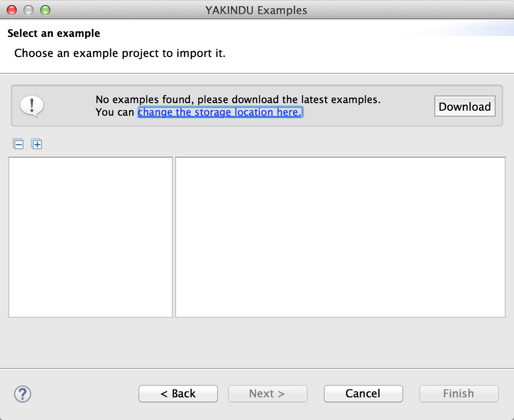Zoom the window with the green button
The height and width of the screenshot is (420, 514).
point(45,10)
